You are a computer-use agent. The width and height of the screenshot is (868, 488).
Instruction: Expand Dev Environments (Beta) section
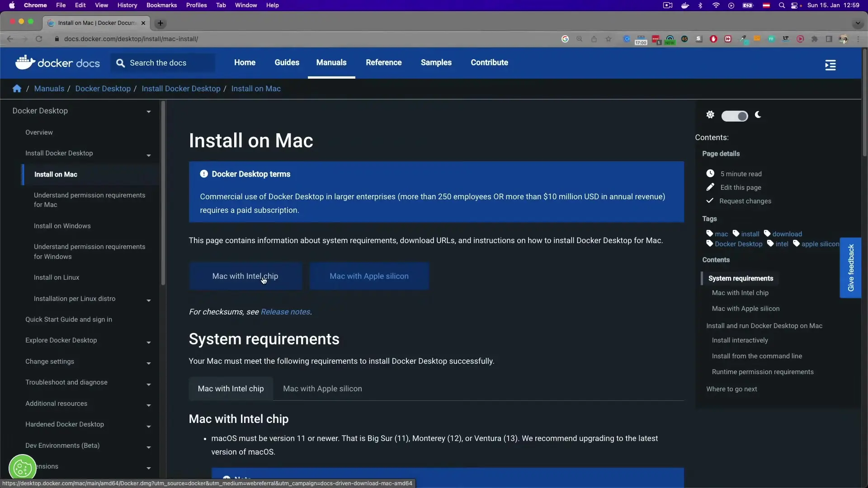click(148, 447)
